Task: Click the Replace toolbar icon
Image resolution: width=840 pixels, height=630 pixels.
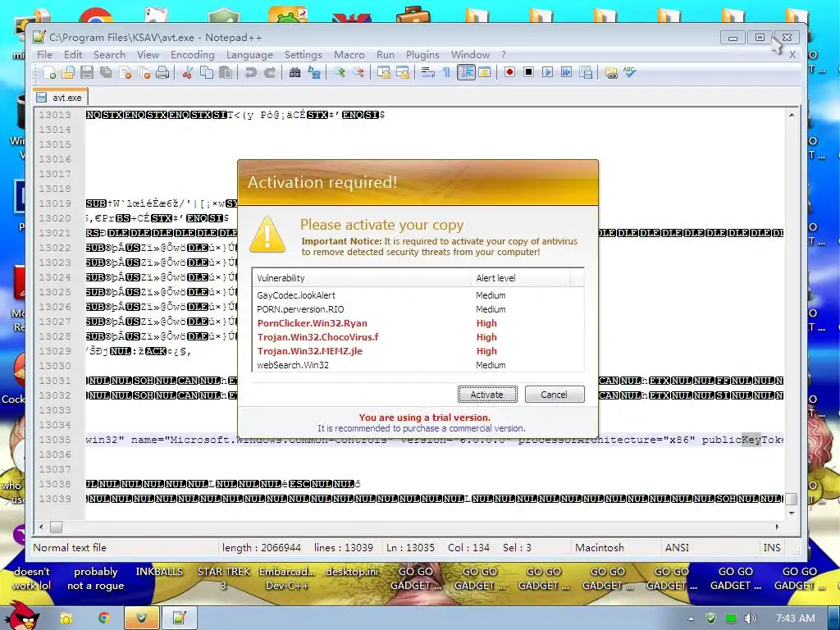Action: 314,72
